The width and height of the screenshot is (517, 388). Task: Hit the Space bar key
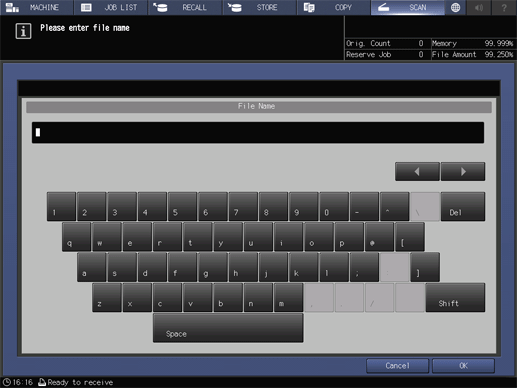point(228,328)
